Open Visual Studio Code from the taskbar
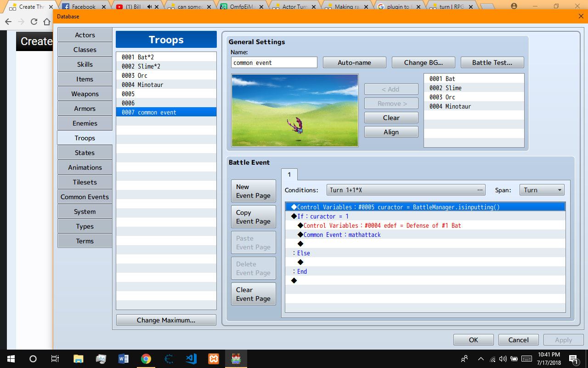This screenshot has width=588, height=368. point(191,359)
